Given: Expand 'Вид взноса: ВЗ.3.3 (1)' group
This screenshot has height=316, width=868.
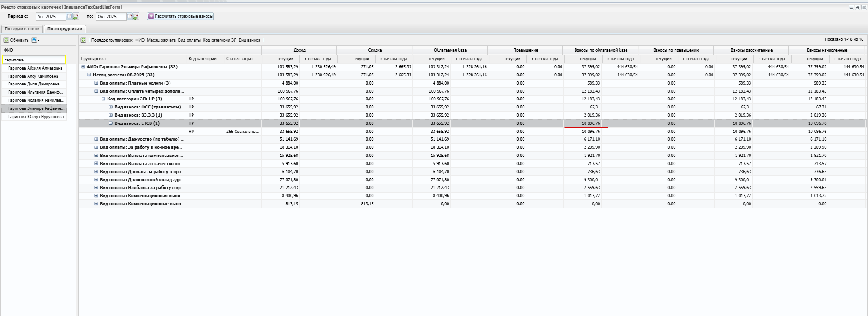Looking at the screenshot, I should [x=111, y=115].
